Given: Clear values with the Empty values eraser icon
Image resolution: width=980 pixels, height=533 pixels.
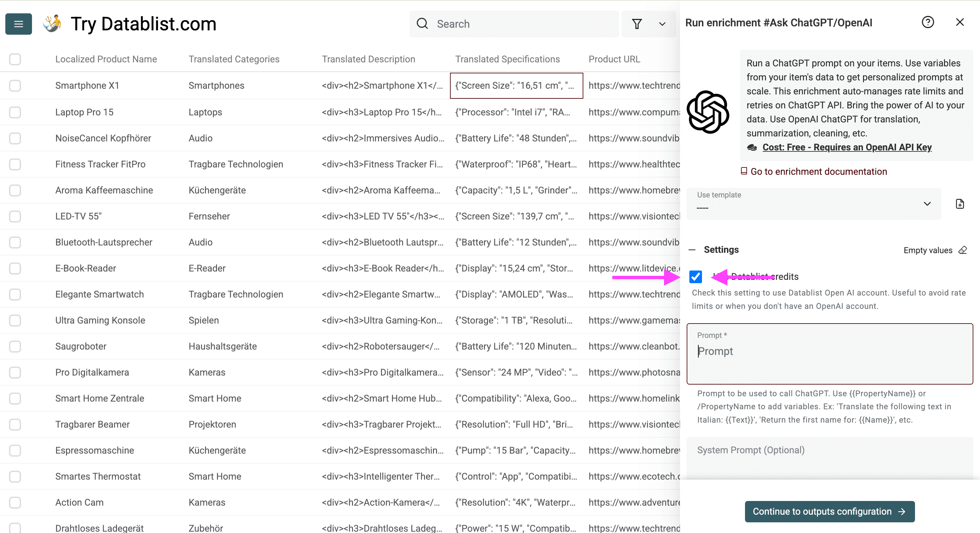Looking at the screenshot, I should point(963,250).
